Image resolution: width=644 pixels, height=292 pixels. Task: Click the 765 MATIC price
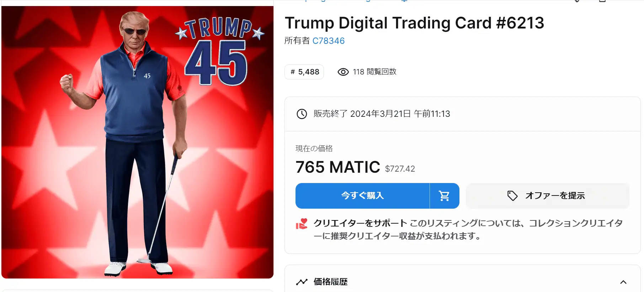point(338,167)
